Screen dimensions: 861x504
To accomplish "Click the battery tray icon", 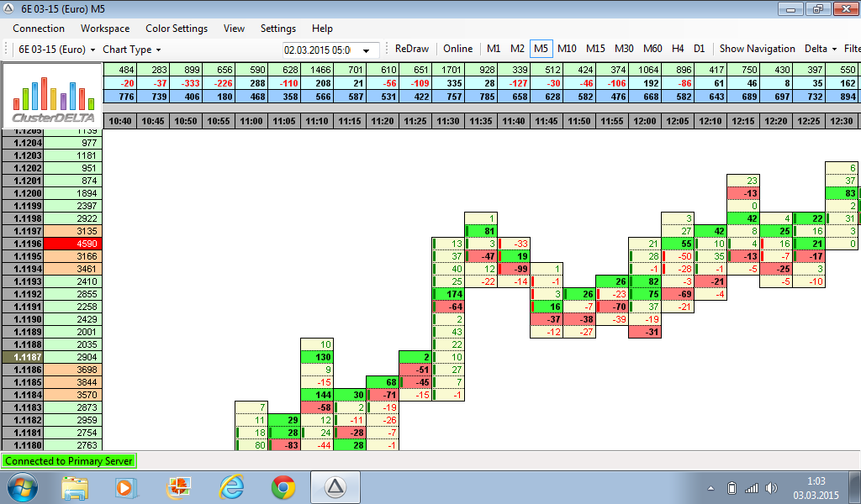I will tap(732, 487).
